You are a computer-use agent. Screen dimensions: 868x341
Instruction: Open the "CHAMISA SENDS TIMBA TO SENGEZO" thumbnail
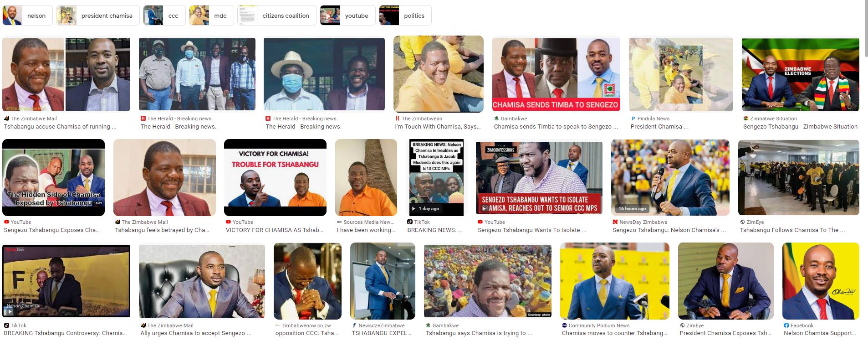click(556, 74)
